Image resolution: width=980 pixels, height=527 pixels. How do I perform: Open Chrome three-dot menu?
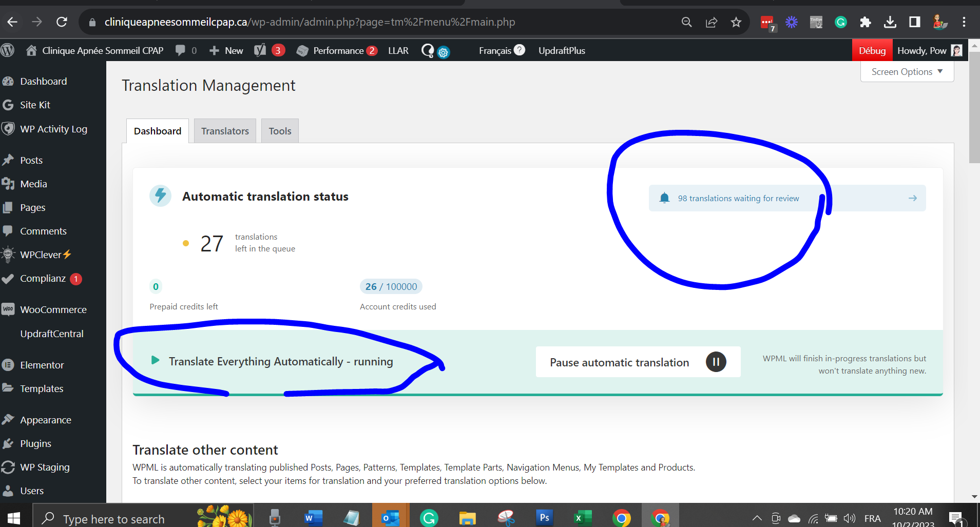point(964,22)
